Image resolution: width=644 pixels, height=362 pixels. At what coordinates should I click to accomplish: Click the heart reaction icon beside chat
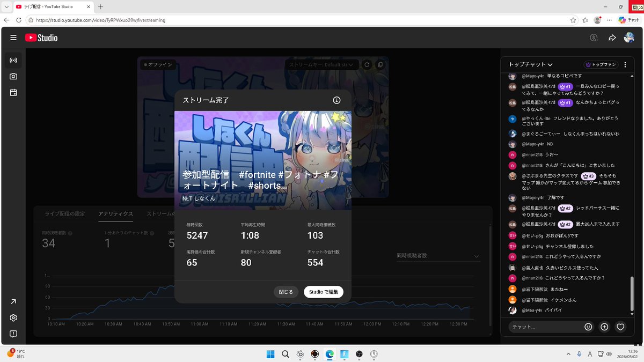[x=620, y=327]
